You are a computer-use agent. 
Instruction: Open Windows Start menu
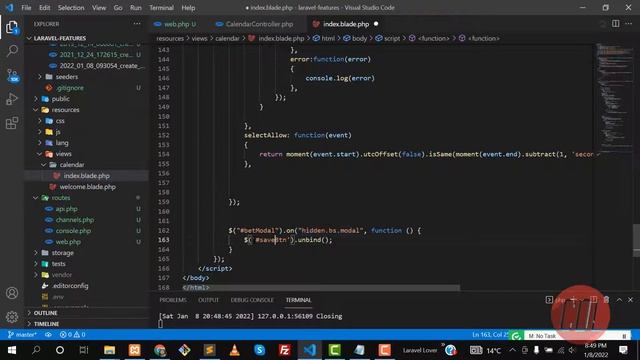click(x=12, y=350)
